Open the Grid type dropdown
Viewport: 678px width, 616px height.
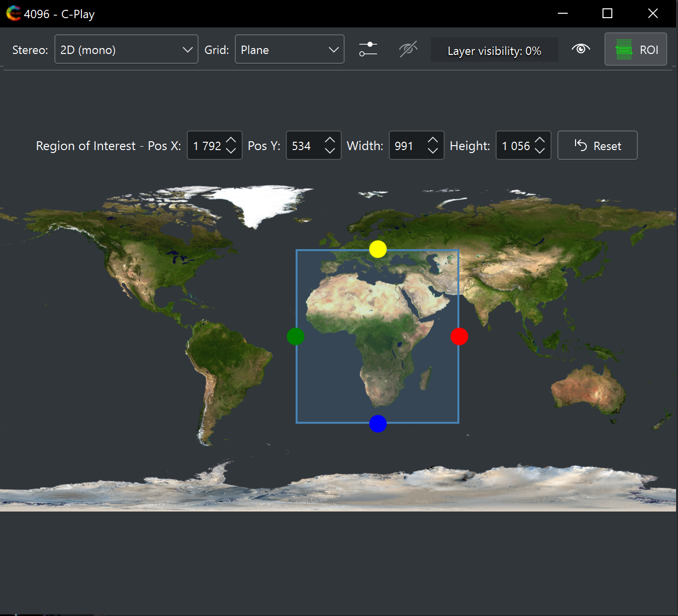tap(289, 49)
